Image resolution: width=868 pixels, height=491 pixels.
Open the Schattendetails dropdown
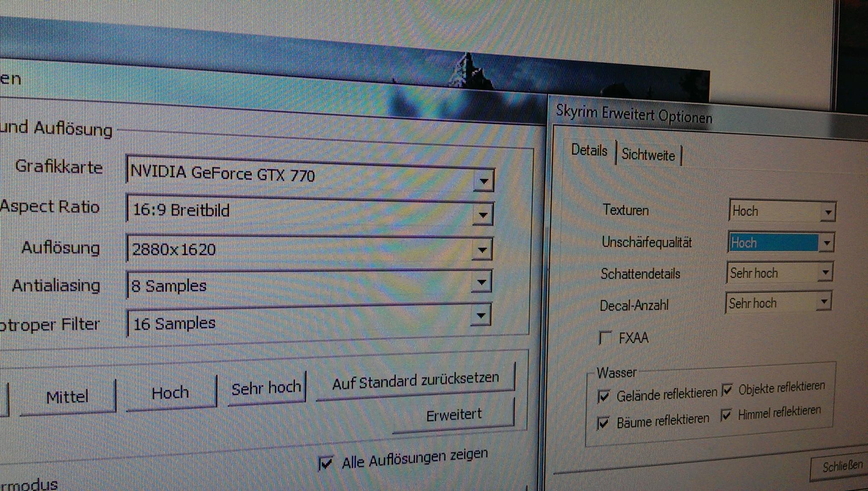tap(779, 273)
